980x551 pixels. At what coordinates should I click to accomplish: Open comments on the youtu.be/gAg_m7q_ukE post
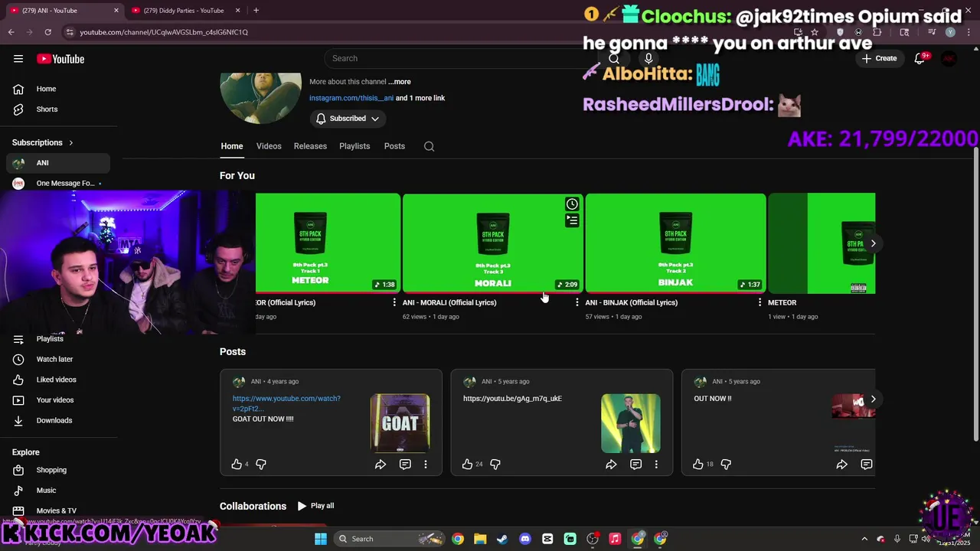click(635, 465)
